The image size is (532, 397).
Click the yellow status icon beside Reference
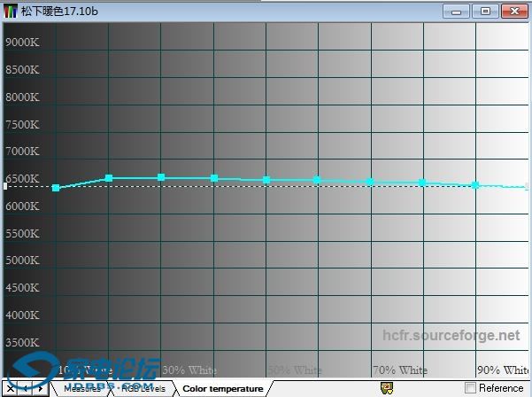coord(386,388)
